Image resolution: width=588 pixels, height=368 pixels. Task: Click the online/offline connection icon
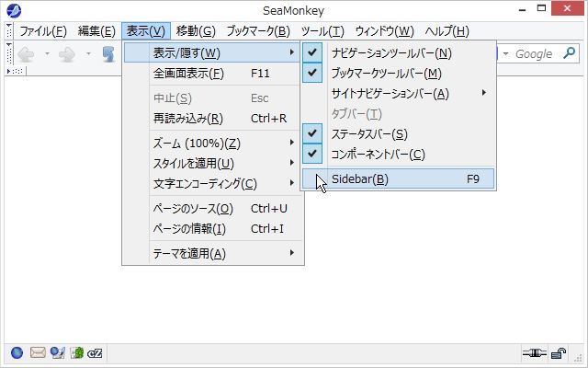click(x=535, y=353)
